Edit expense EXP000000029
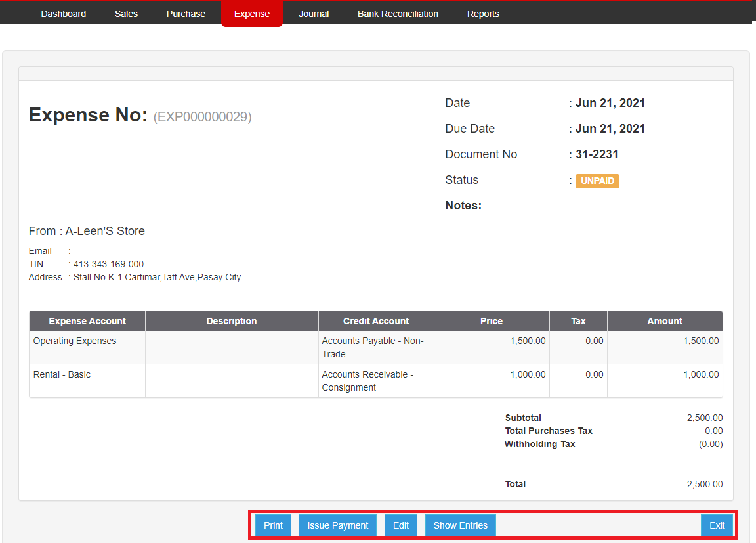 click(400, 525)
